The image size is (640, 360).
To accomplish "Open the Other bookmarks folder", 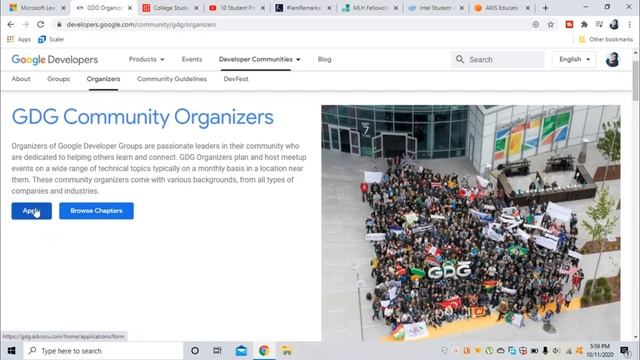I will [x=606, y=39].
